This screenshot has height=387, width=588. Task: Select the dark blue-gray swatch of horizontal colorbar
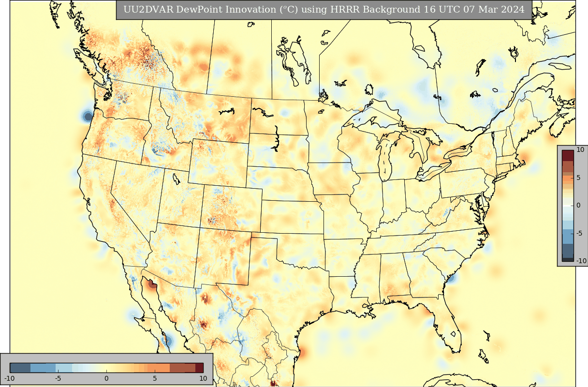click(x=20, y=368)
